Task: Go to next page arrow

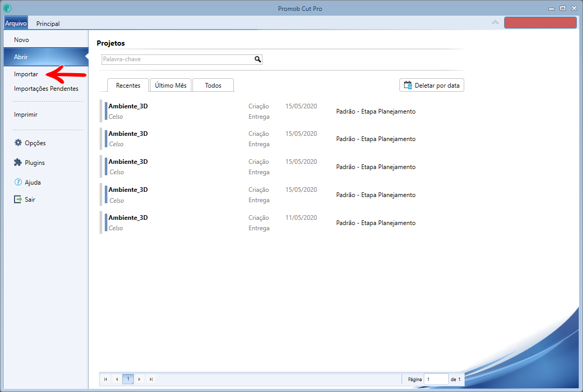Action: tap(139, 379)
